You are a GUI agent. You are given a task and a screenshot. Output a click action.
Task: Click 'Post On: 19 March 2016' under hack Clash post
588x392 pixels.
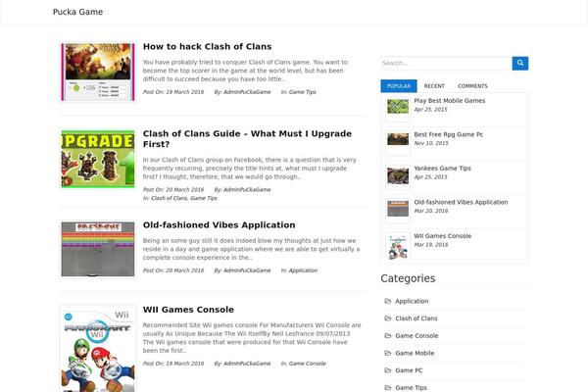point(173,92)
